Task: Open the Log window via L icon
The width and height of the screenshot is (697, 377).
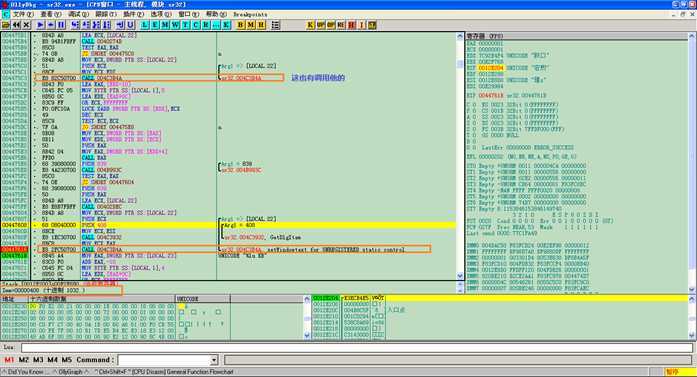Action: 144,25
